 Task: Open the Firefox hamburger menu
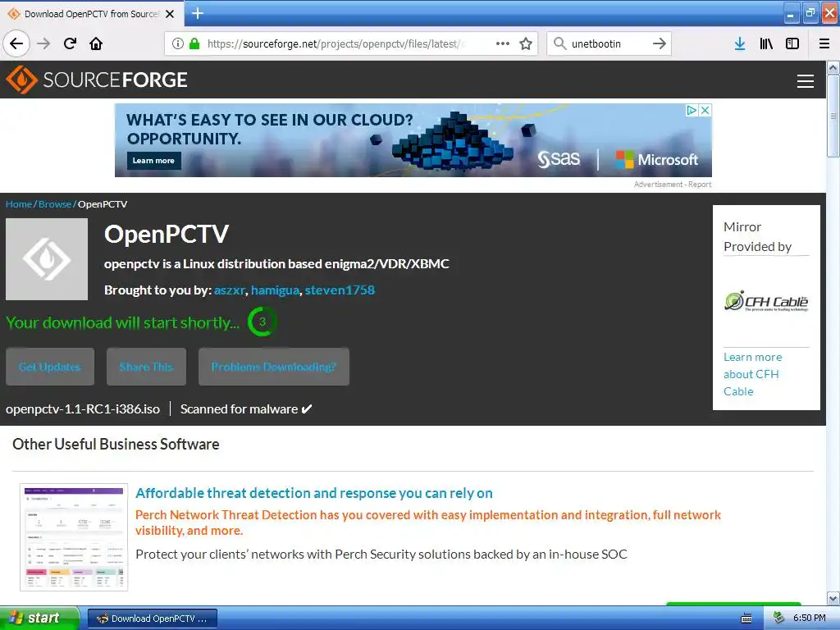coord(824,43)
